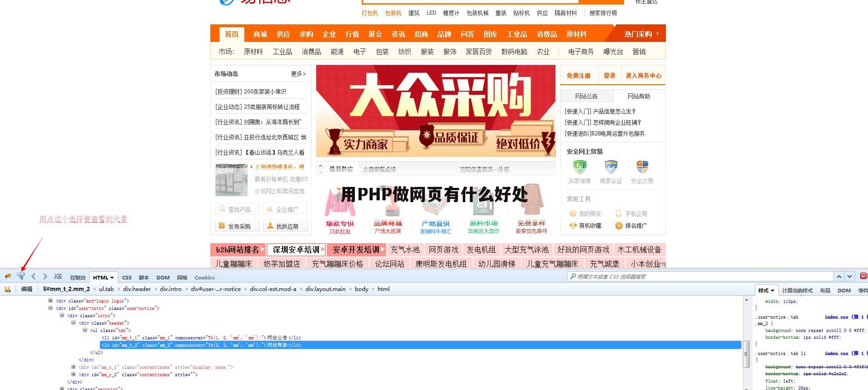Click the 企业推广 chart icon button
868x390 pixels.
pyautogui.click(x=285, y=209)
